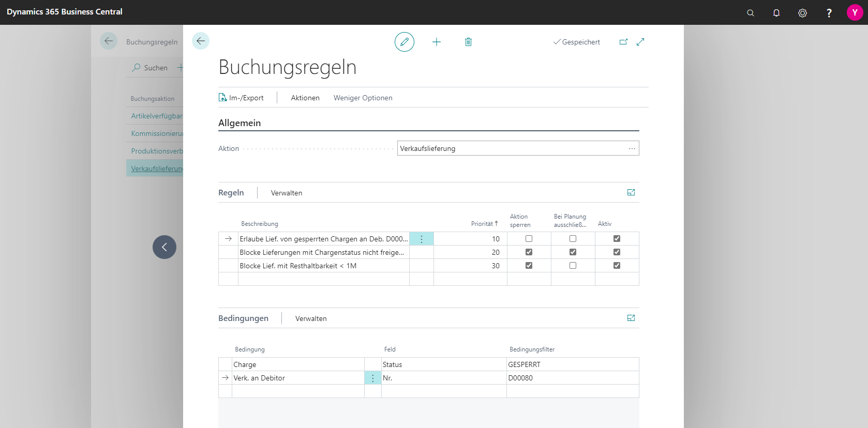
Task: Click Weniger Optionen
Action: pos(363,98)
